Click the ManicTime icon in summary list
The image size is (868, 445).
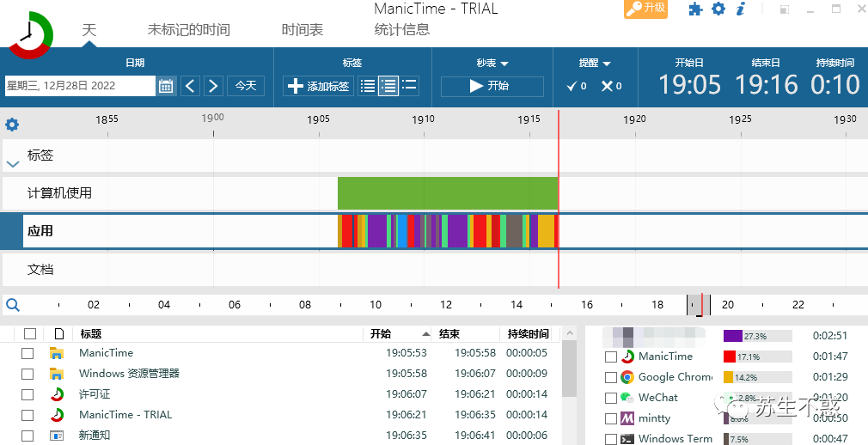627,357
